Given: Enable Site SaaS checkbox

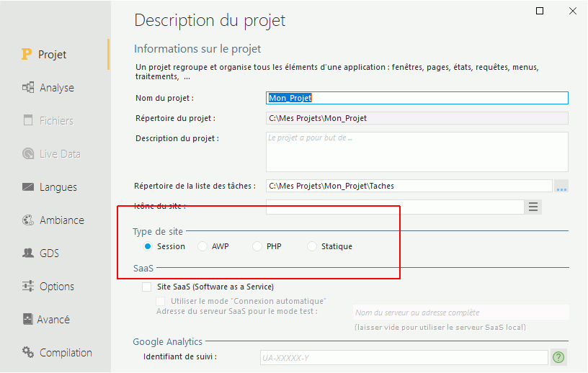Looking at the screenshot, I should [146, 287].
